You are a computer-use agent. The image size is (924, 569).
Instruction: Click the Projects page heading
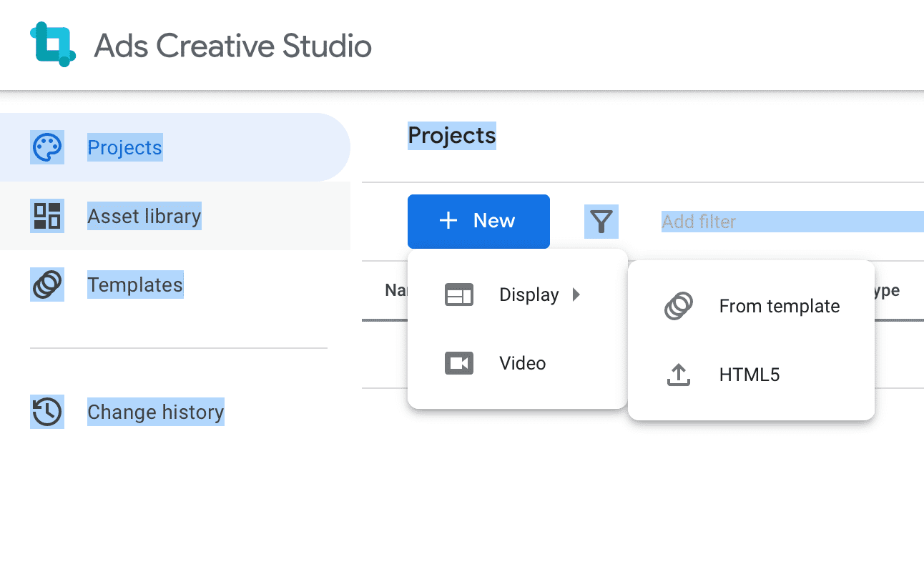pyautogui.click(x=452, y=135)
